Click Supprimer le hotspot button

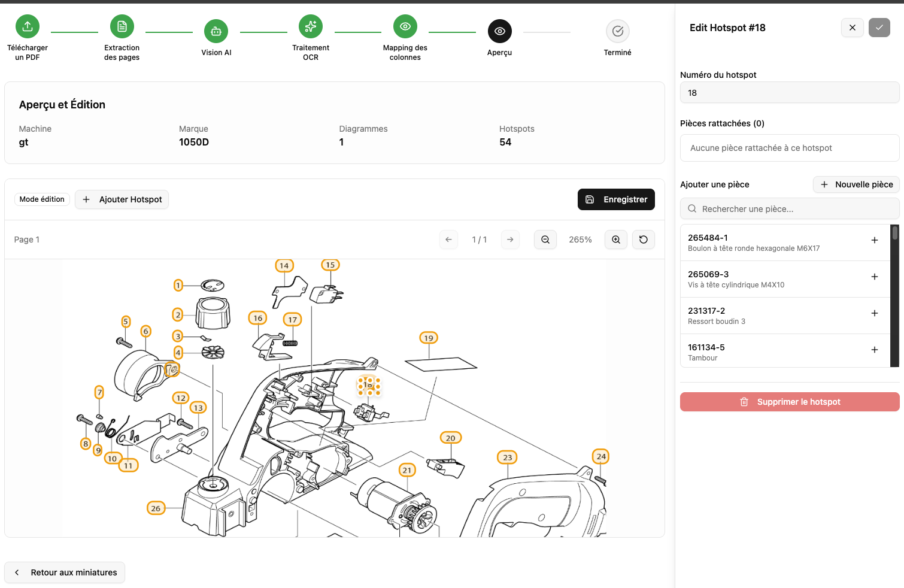pyautogui.click(x=789, y=402)
